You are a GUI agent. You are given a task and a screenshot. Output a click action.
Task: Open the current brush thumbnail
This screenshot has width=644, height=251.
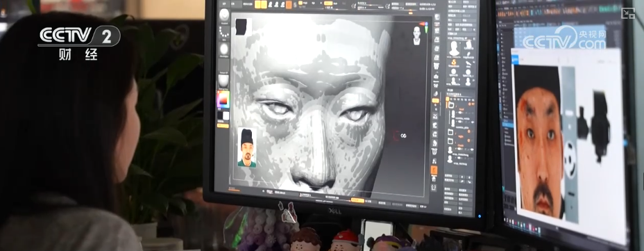[224, 15]
